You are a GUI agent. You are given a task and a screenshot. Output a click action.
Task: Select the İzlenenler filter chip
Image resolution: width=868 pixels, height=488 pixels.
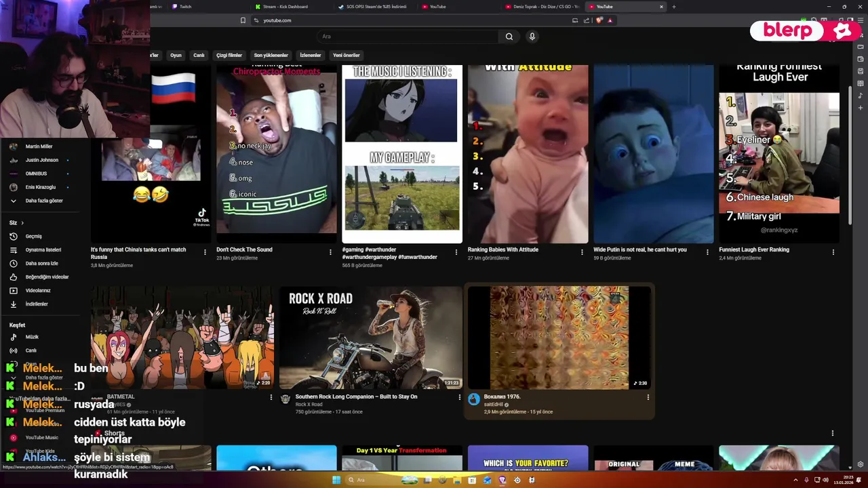[311, 55]
